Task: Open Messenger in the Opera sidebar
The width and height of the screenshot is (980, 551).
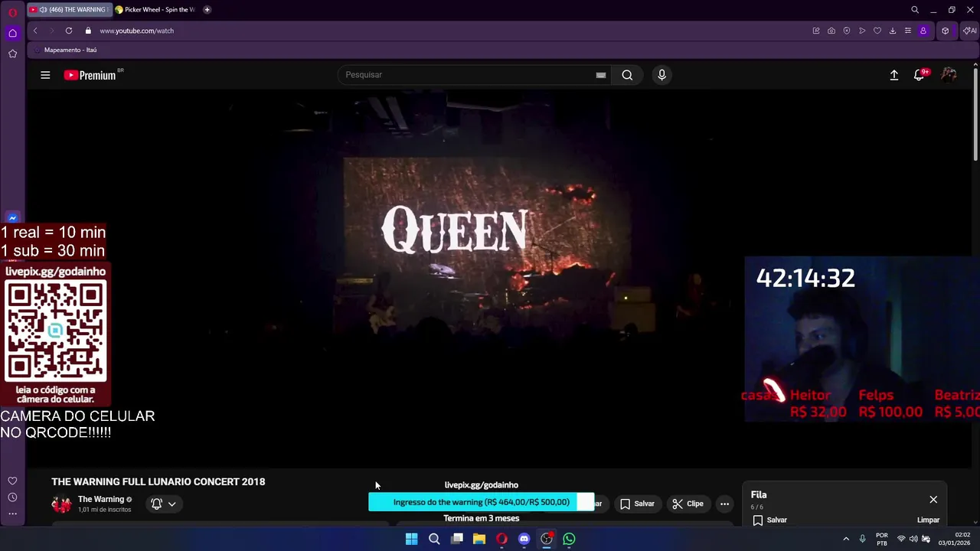Action: click(x=12, y=218)
